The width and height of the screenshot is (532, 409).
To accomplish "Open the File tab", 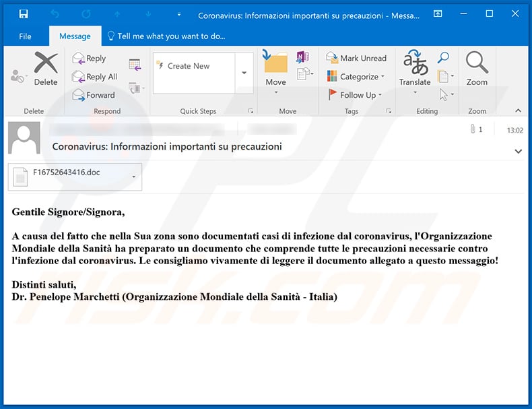I will (x=25, y=36).
